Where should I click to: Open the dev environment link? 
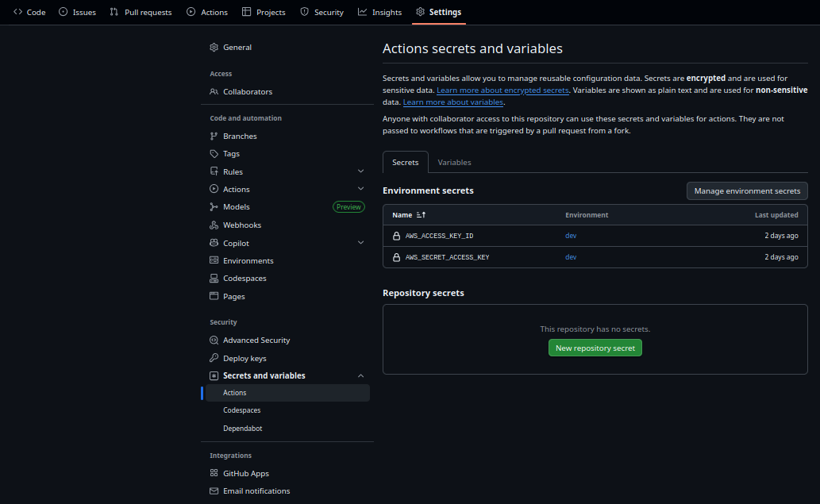571,236
